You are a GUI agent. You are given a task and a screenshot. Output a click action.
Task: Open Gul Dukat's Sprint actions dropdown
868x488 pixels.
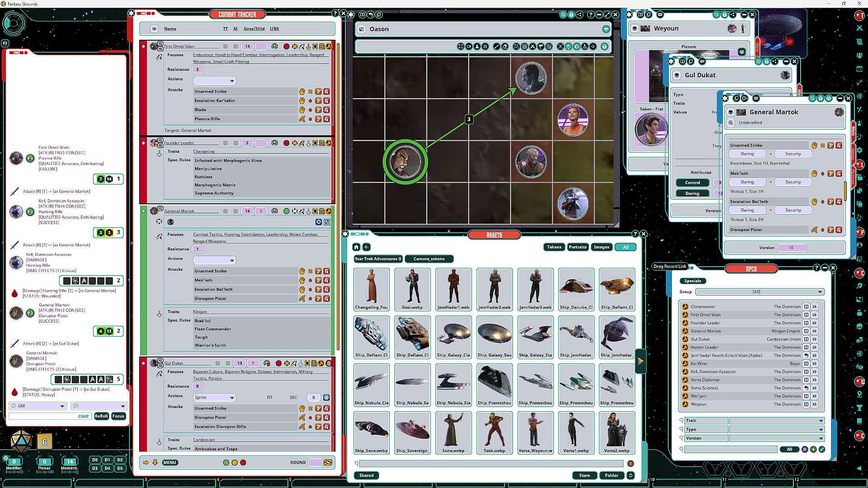point(232,398)
